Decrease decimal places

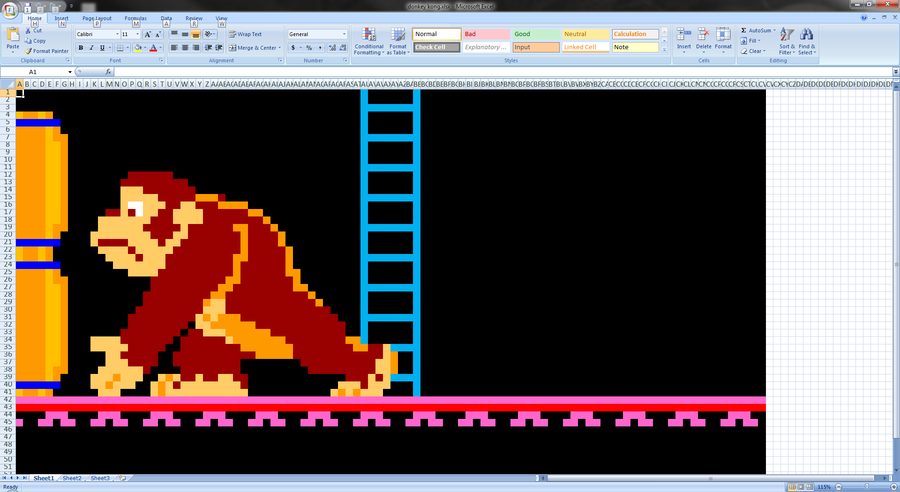click(343, 48)
